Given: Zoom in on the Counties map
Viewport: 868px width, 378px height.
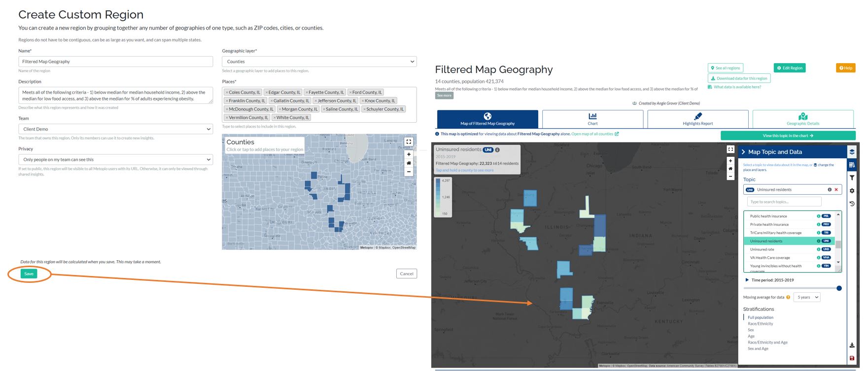Looking at the screenshot, I should pyautogui.click(x=409, y=154).
